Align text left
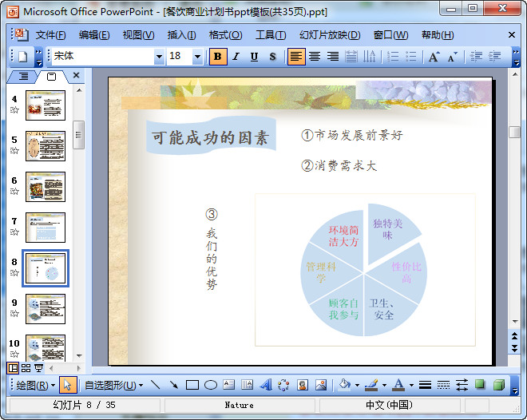The width and height of the screenshot is (527, 420). tap(296, 56)
